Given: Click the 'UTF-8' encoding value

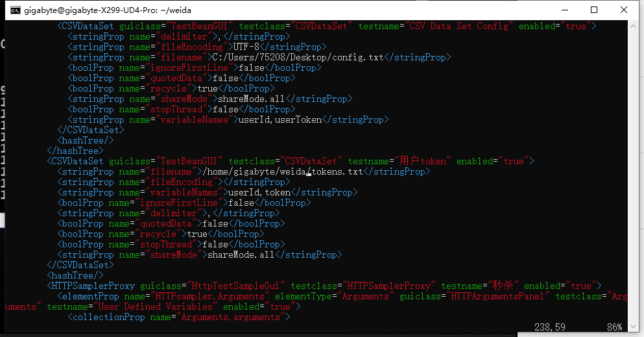Looking at the screenshot, I should click(246, 47).
